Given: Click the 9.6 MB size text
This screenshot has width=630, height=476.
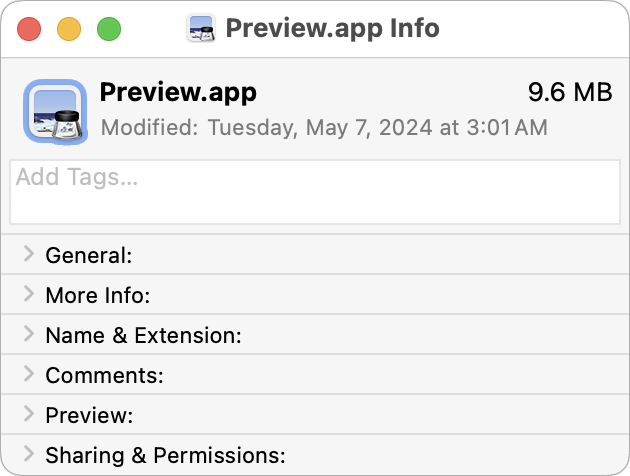Looking at the screenshot, I should coord(570,92).
